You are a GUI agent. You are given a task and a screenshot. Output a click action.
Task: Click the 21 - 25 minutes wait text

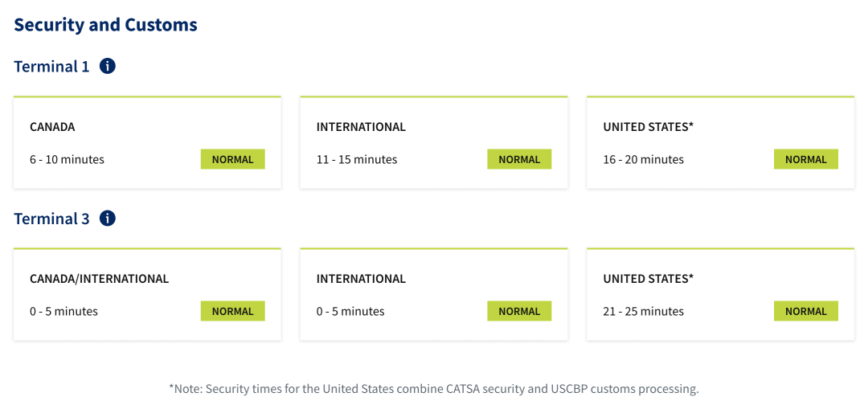[x=643, y=312]
